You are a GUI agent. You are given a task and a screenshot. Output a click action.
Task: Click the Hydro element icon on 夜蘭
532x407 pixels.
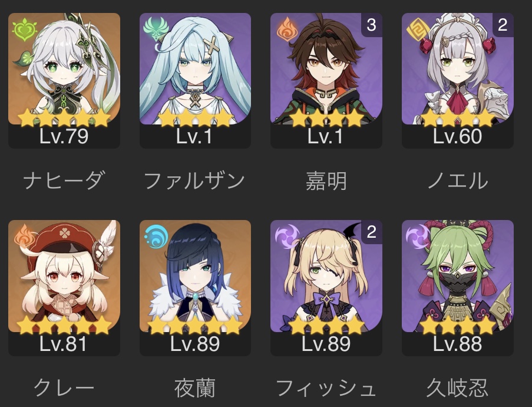(156, 237)
